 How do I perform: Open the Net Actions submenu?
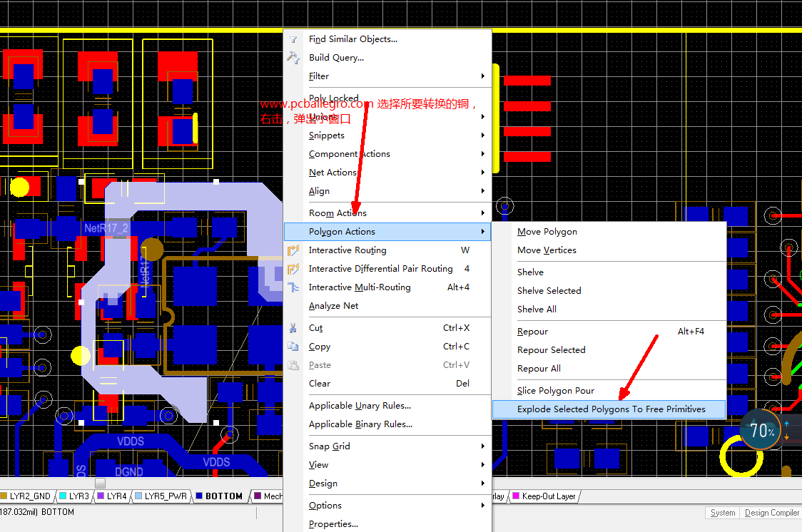coord(387,173)
